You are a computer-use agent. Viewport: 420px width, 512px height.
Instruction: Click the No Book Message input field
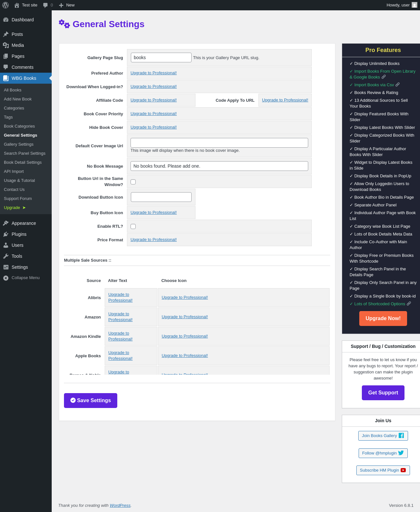[219, 166]
